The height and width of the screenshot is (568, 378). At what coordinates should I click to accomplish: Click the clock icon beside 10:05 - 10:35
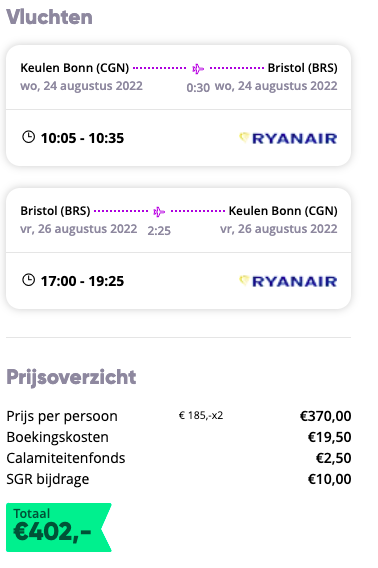point(28,137)
